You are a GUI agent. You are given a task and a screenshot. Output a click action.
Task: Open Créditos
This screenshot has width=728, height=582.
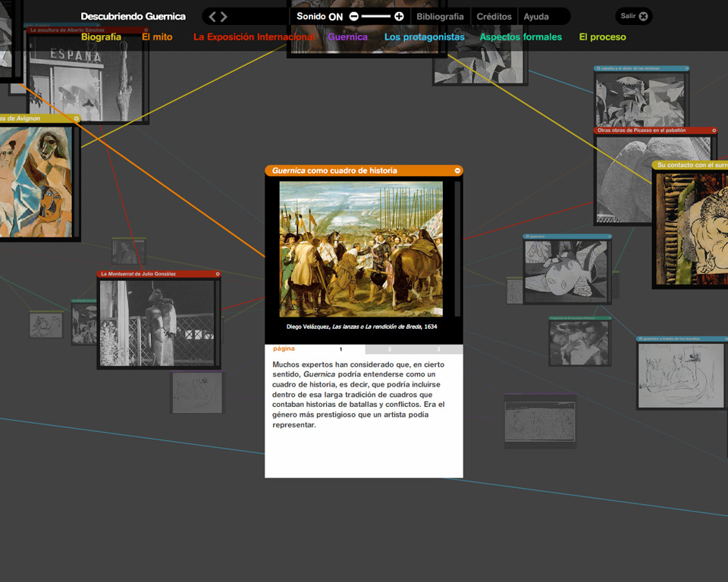click(494, 16)
